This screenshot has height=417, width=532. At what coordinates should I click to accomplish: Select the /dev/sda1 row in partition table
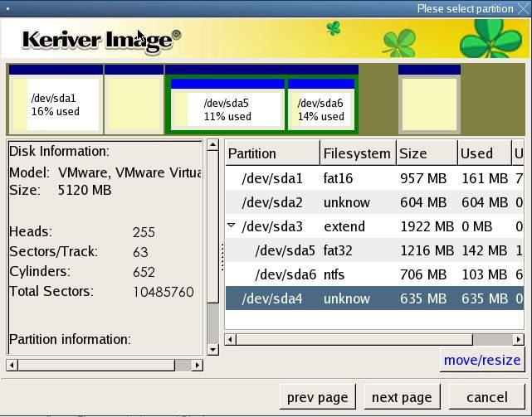(374, 178)
